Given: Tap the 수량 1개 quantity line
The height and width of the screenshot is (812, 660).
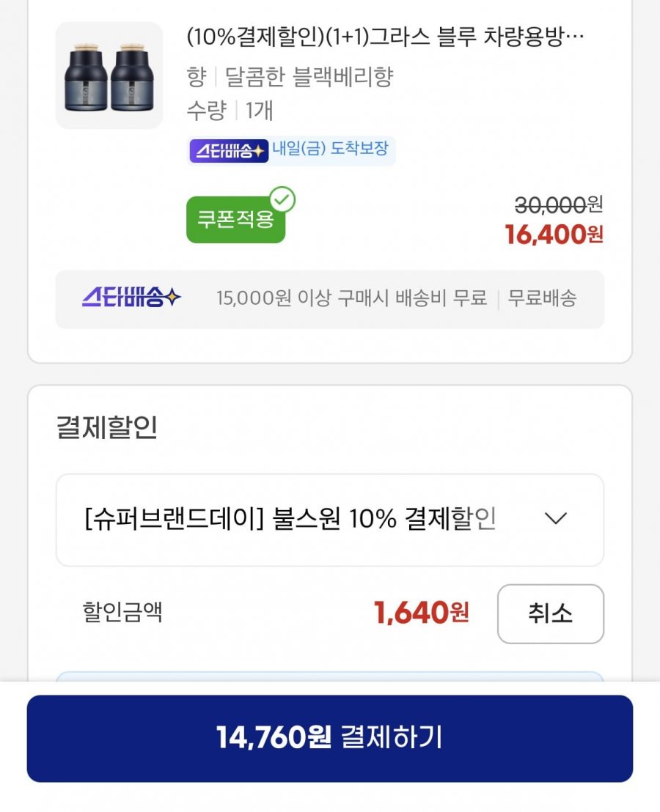Looking at the screenshot, I should [230, 111].
